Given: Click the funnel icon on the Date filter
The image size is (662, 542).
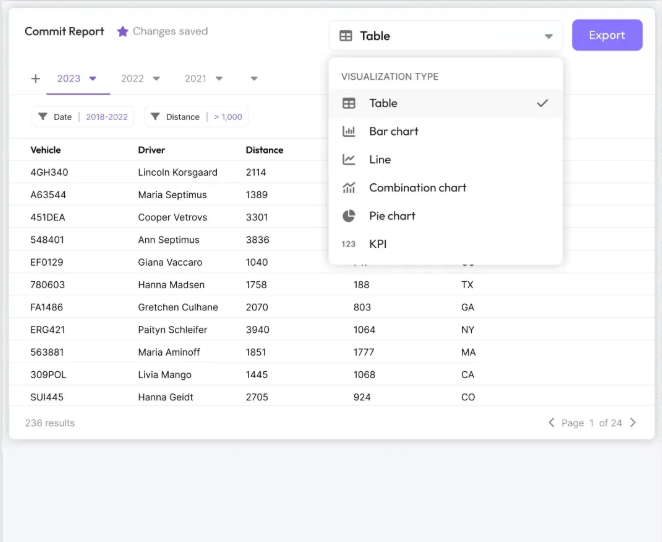Looking at the screenshot, I should click(x=43, y=117).
